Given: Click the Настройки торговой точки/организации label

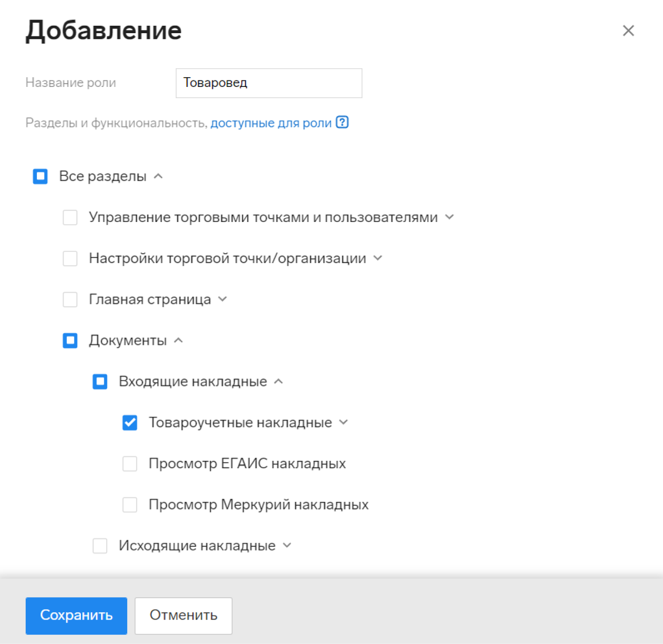Looking at the screenshot, I should 228,258.
